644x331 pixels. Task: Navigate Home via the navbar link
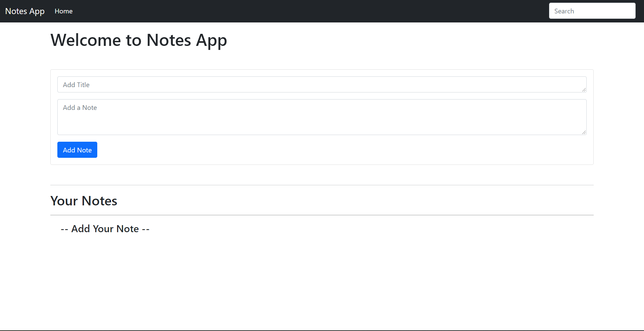pyautogui.click(x=63, y=11)
